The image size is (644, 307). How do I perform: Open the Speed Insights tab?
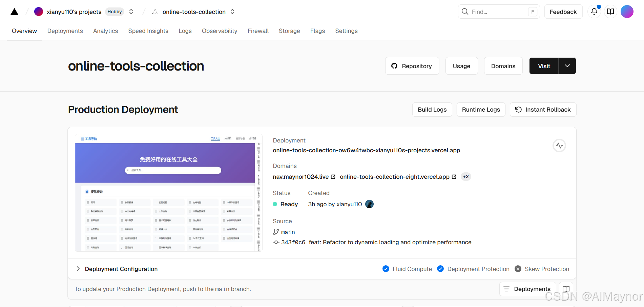point(148,31)
